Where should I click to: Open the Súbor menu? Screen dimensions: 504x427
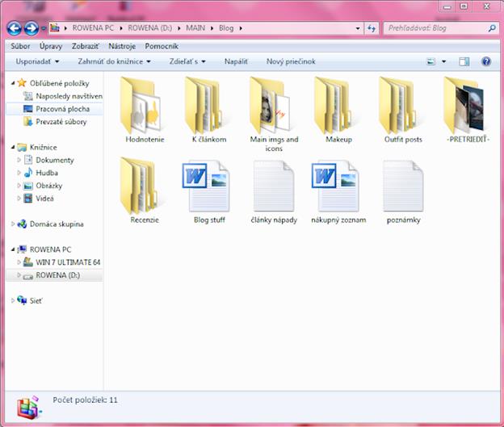20,46
